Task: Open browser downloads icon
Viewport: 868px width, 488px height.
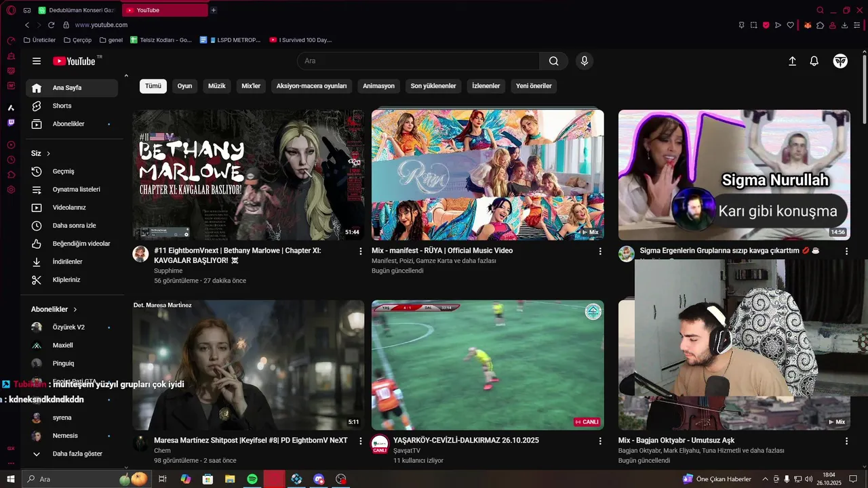Action: pos(845,25)
